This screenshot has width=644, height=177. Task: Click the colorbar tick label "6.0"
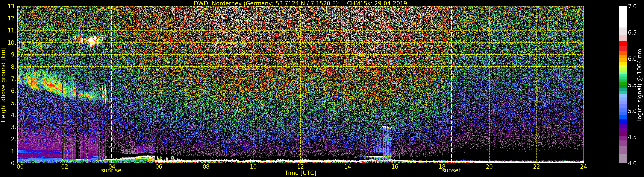[x=632, y=59]
